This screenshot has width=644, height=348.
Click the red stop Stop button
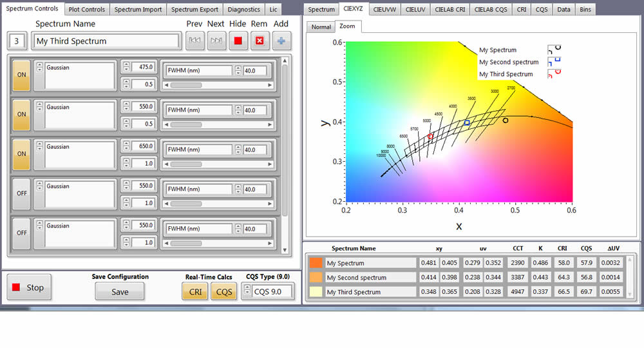coord(29,287)
